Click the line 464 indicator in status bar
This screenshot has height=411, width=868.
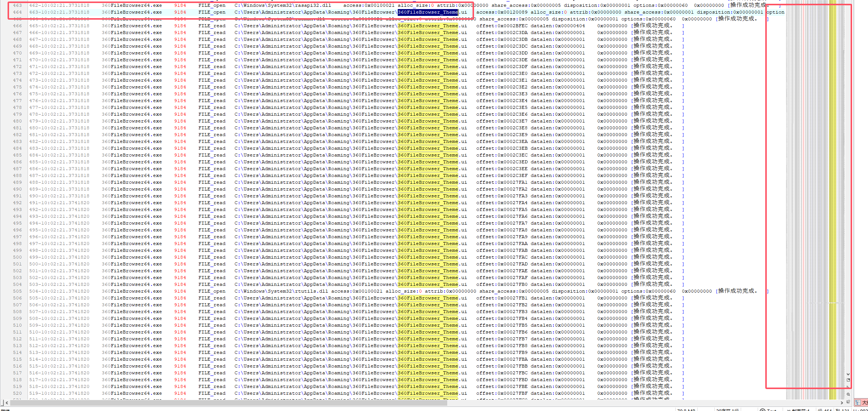coord(825,410)
